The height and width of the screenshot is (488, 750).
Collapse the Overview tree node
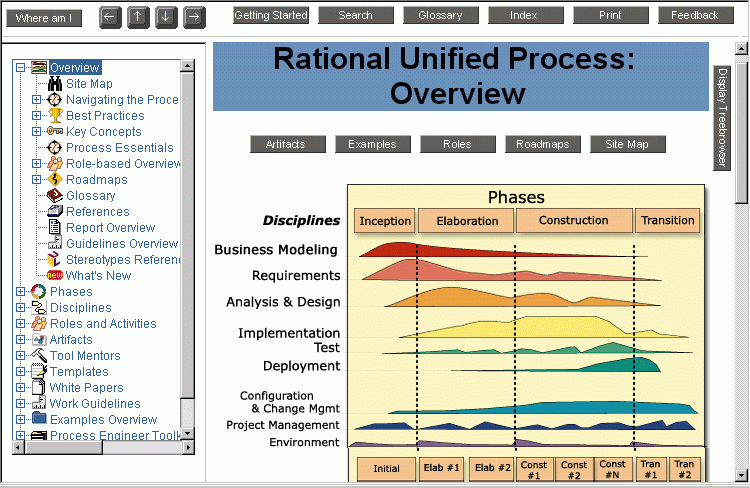pos(20,67)
